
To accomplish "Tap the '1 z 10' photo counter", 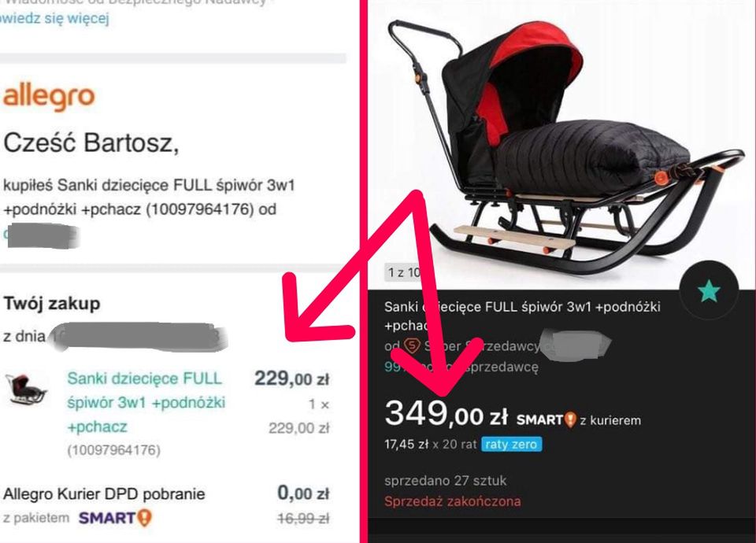I will coord(403,272).
